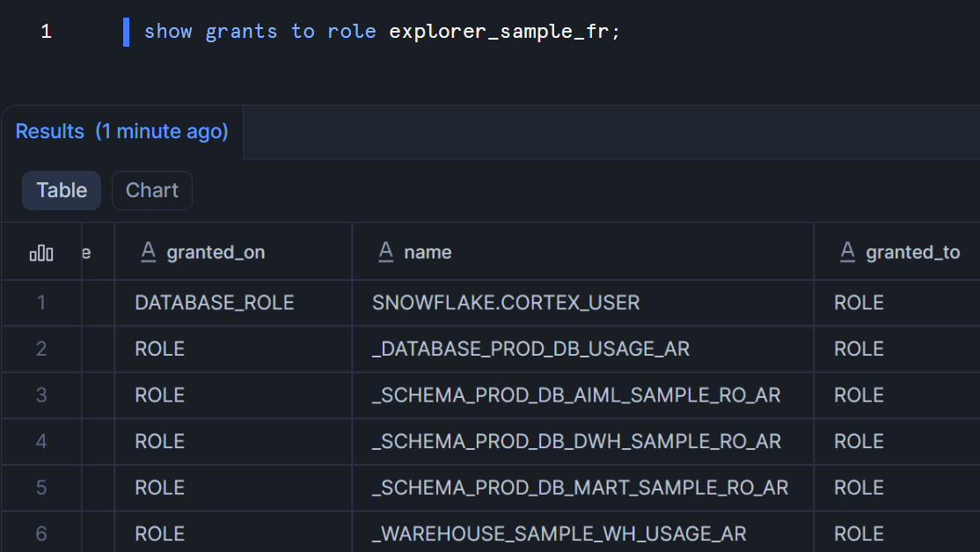Image resolution: width=980 pixels, height=552 pixels.
Task: Sort by the granted_on column header
Action: click(x=216, y=253)
